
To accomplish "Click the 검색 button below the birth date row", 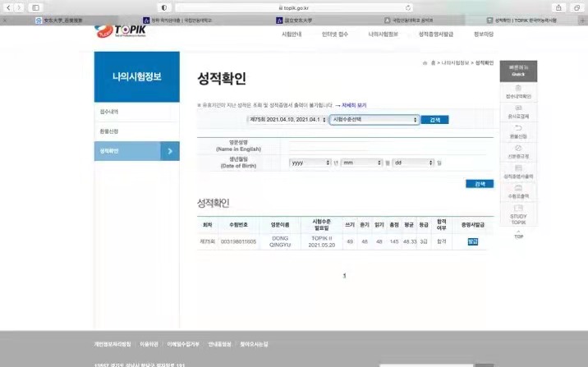I will (x=480, y=184).
